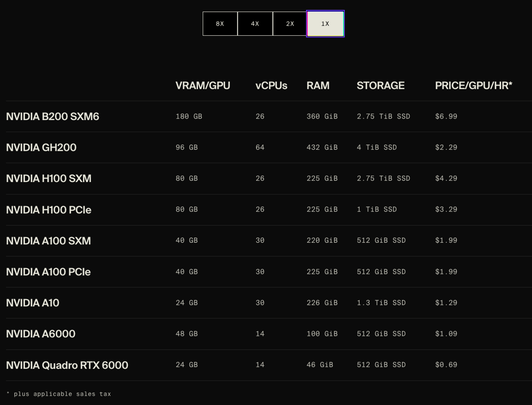Screen dimensions: 532x405
Task: Click H100 SXM's 2.75 TiB SSD storage
Action: click(383, 178)
